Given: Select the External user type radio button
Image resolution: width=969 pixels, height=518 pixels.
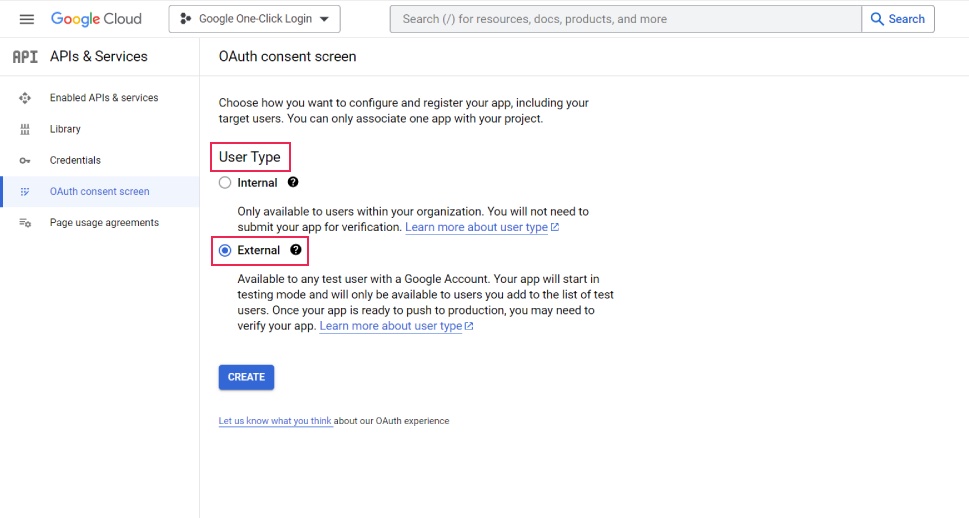Looking at the screenshot, I should (x=225, y=250).
